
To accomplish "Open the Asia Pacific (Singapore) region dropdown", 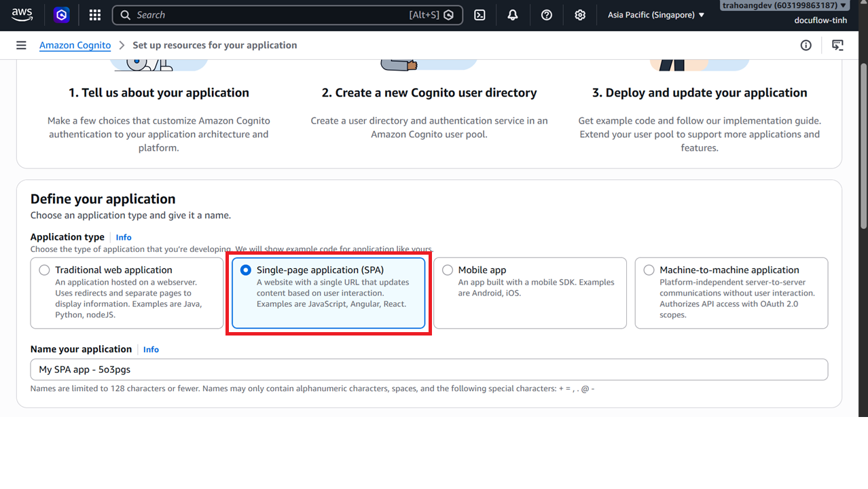I will pos(656,15).
